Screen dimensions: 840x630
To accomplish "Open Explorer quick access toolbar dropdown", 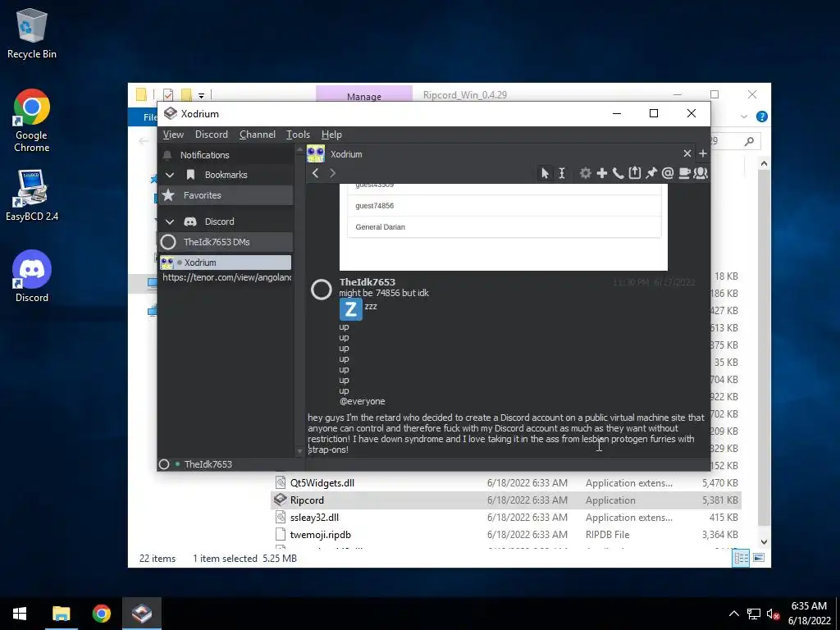I will point(201,96).
